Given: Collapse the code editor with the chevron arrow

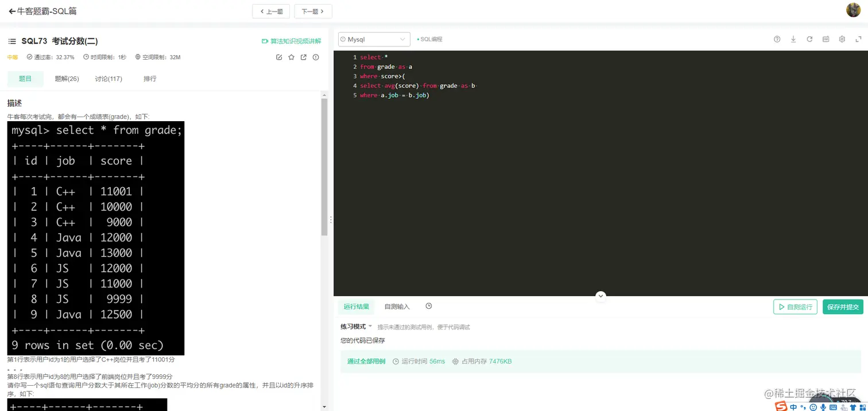Looking at the screenshot, I should click(600, 296).
